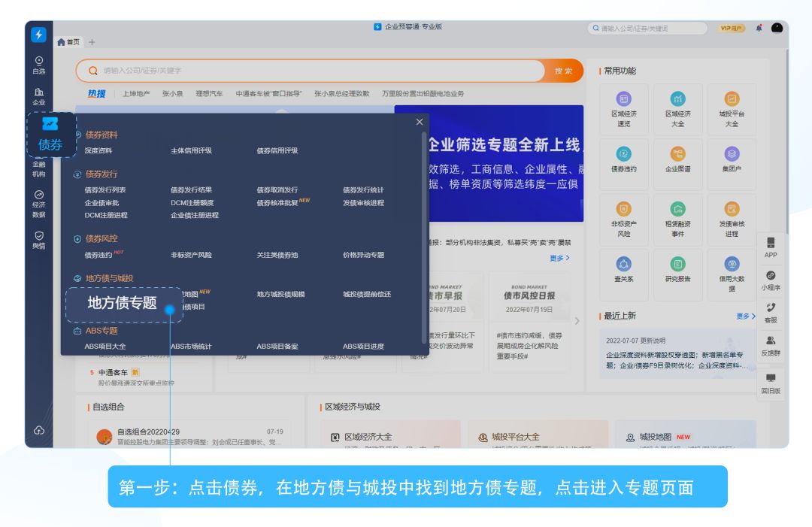Screen dimensions: 812x527
Task: Open the 查关系 icon
Action: tap(624, 272)
